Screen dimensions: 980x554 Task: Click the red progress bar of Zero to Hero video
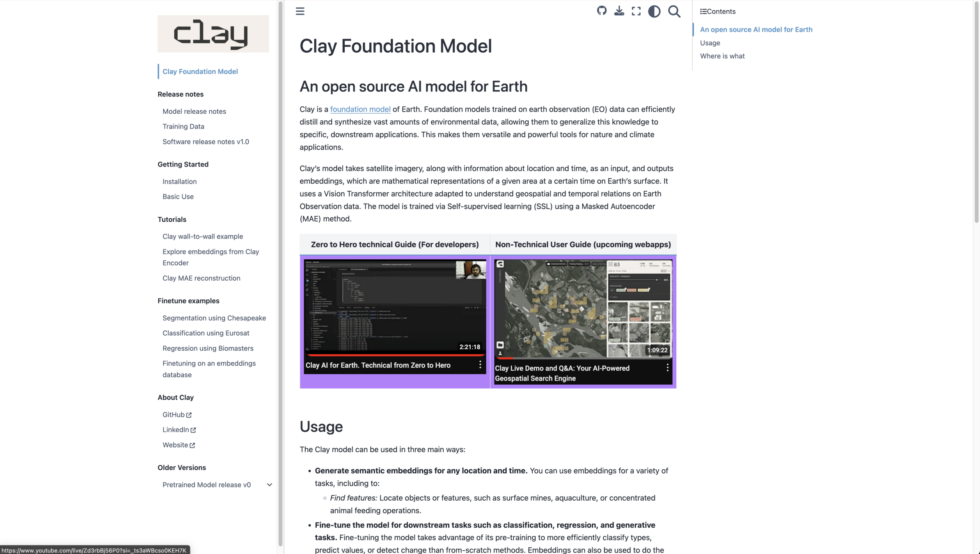tap(394, 355)
